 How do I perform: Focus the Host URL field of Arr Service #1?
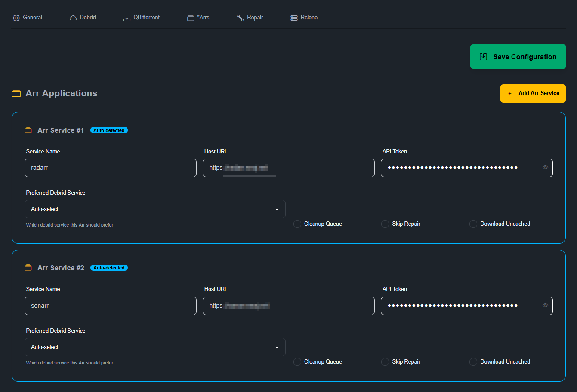(x=289, y=168)
